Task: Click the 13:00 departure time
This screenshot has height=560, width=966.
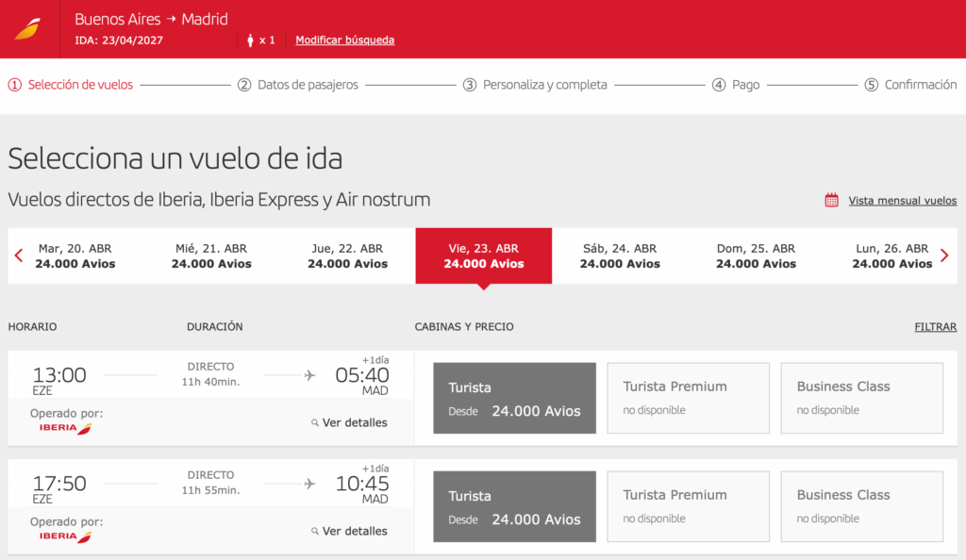Action: tap(59, 375)
